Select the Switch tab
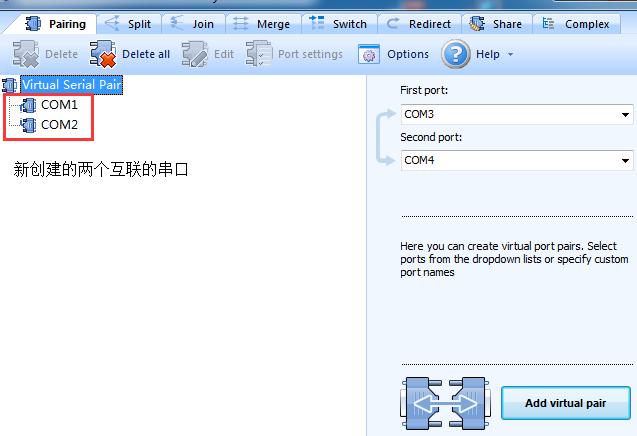This screenshot has width=637, height=436. 339,24
